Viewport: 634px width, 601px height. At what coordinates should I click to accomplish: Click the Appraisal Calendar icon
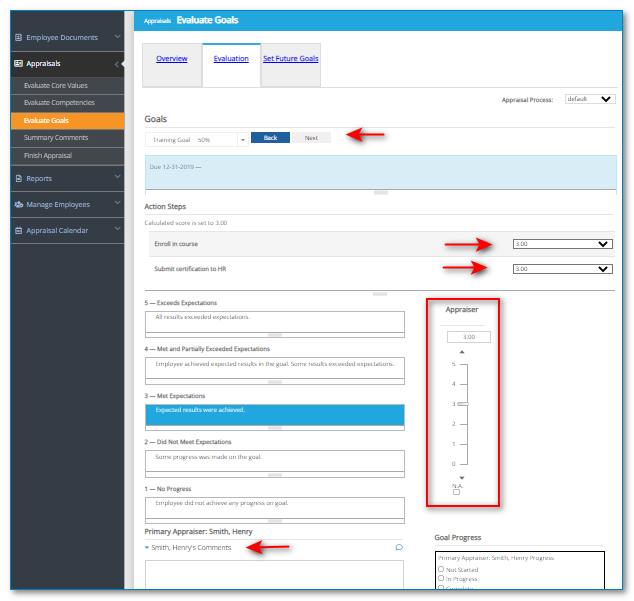tap(18, 231)
